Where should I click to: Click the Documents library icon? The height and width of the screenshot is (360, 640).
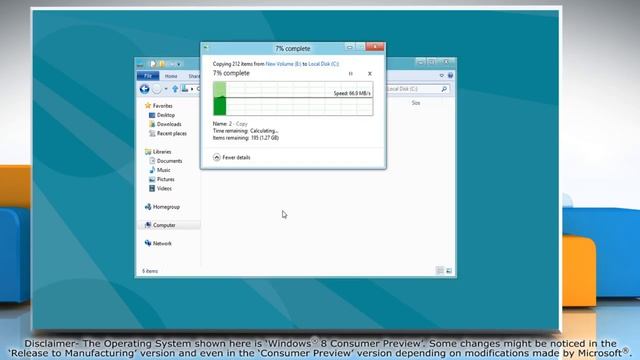(152, 161)
